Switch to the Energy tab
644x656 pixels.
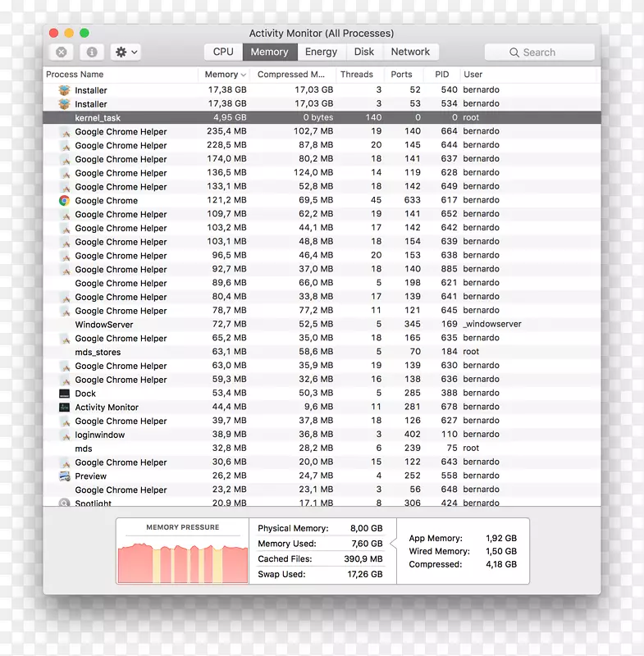point(321,52)
